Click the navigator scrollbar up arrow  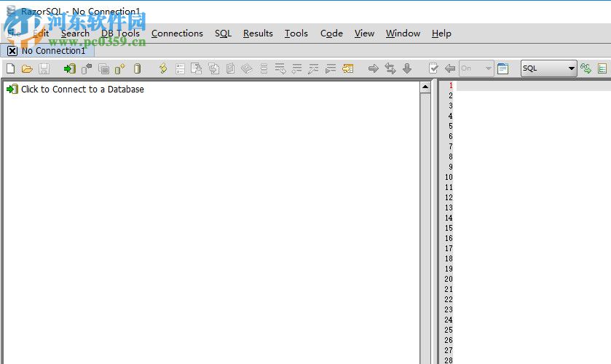(x=425, y=87)
